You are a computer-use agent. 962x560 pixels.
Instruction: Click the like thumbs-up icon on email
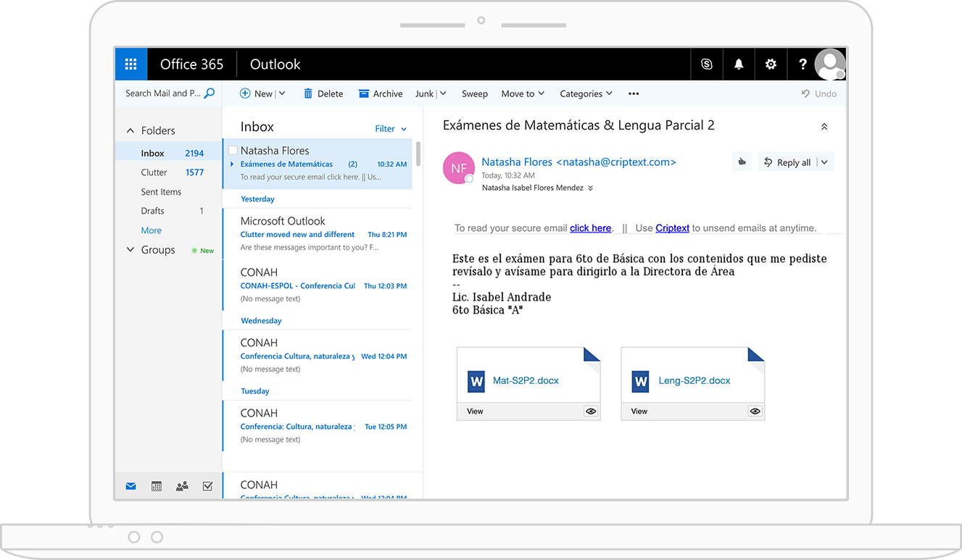click(742, 162)
